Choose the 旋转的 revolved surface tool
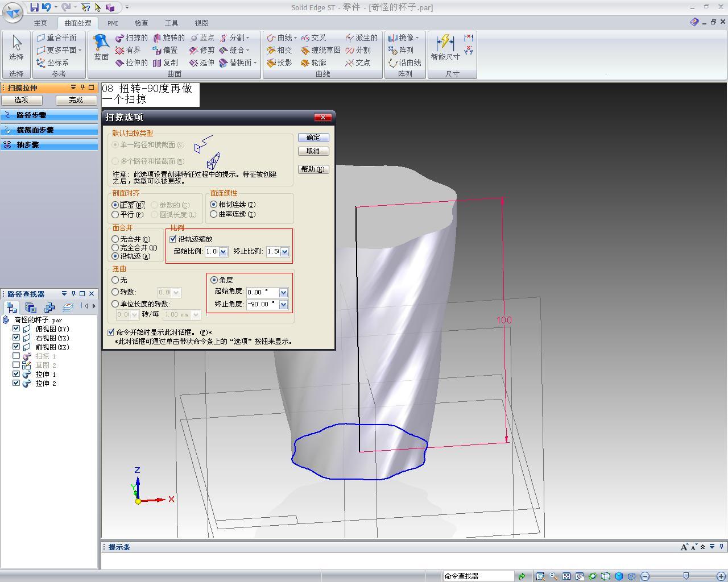The width and height of the screenshot is (728, 582). tap(169, 38)
